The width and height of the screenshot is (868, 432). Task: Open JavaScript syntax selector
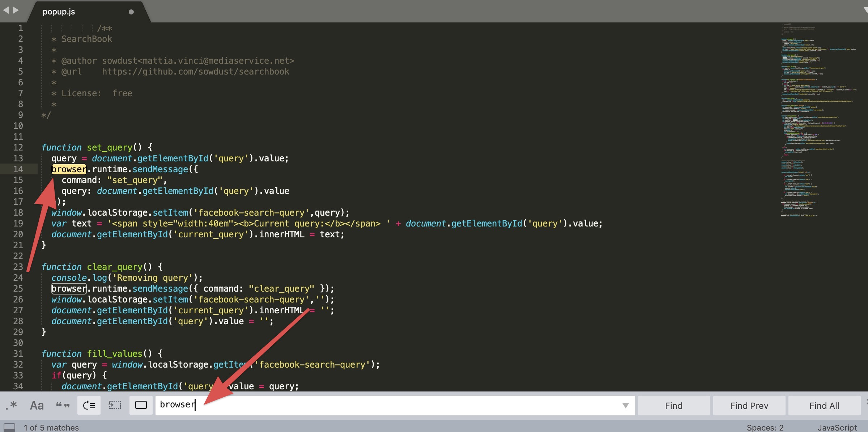(837, 427)
